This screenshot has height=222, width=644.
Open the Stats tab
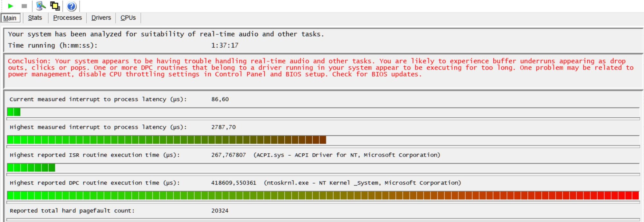pyautogui.click(x=35, y=18)
